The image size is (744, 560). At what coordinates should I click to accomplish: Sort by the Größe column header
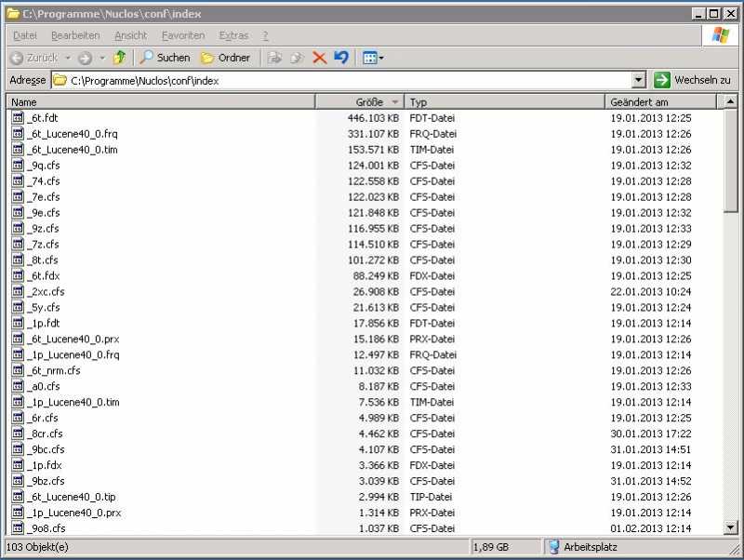pyautogui.click(x=360, y=102)
